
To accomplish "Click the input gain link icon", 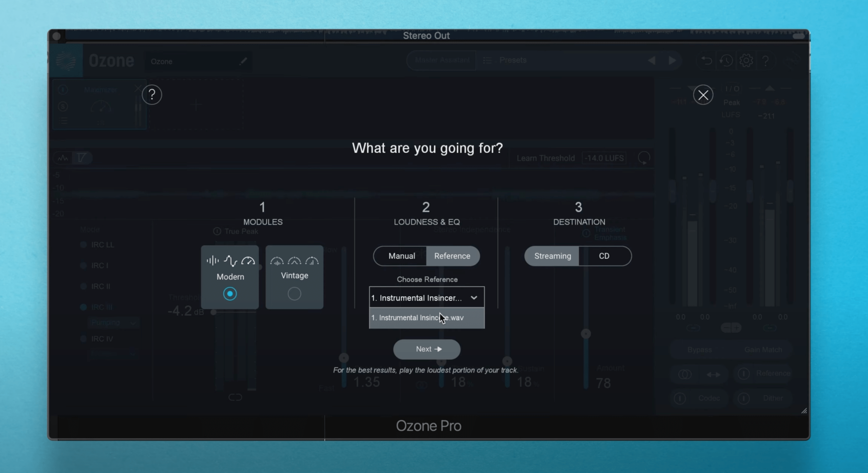I will pyautogui.click(x=693, y=327).
